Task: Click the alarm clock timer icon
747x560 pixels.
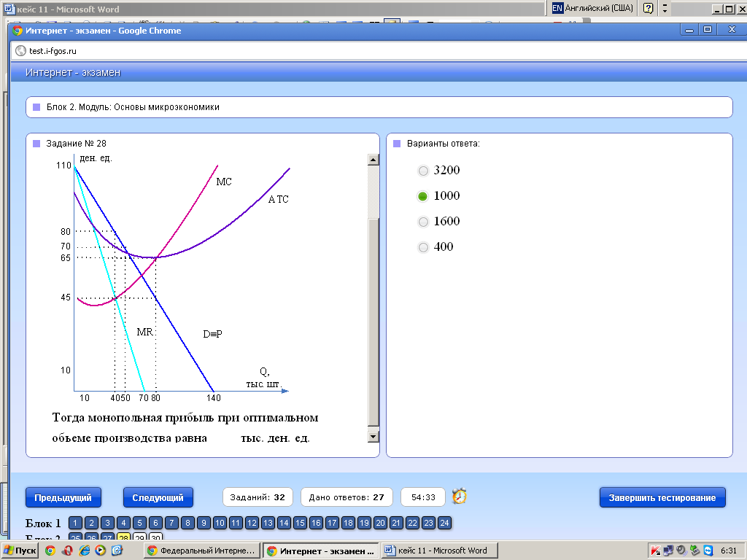Action: pyautogui.click(x=460, y=496)
